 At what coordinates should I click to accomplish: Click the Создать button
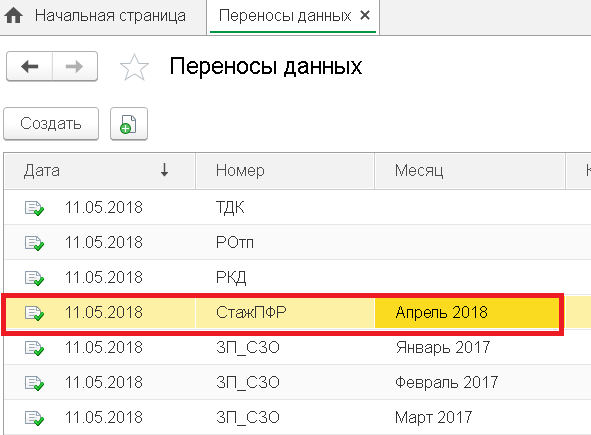(x=51, y=124)
